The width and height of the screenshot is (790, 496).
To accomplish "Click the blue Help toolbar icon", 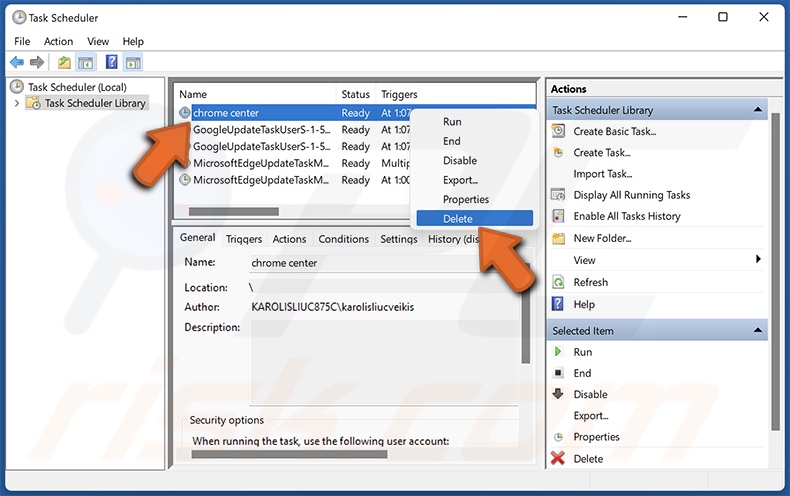I will click(x=111, y=63).
